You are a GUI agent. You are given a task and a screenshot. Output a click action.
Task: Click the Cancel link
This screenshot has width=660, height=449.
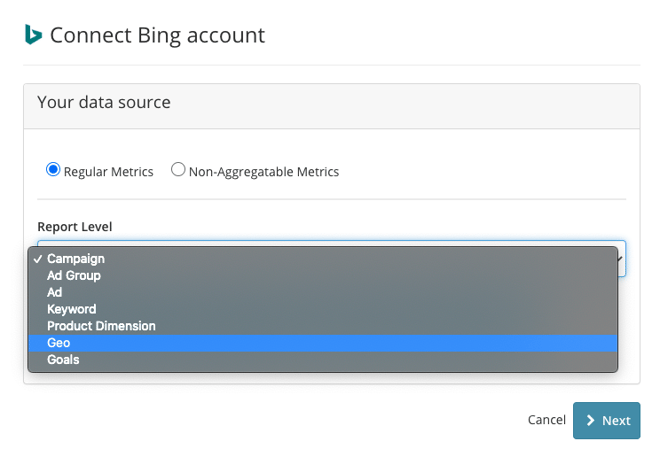click(547, 420)
